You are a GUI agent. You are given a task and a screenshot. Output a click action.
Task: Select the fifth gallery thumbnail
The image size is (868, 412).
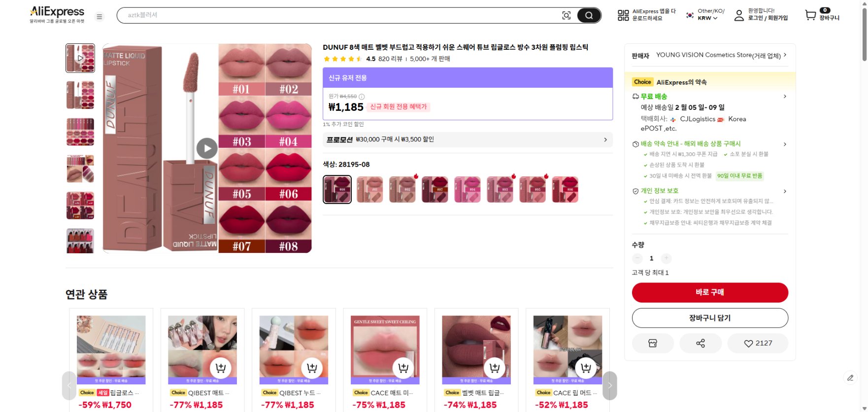point(80,205)
